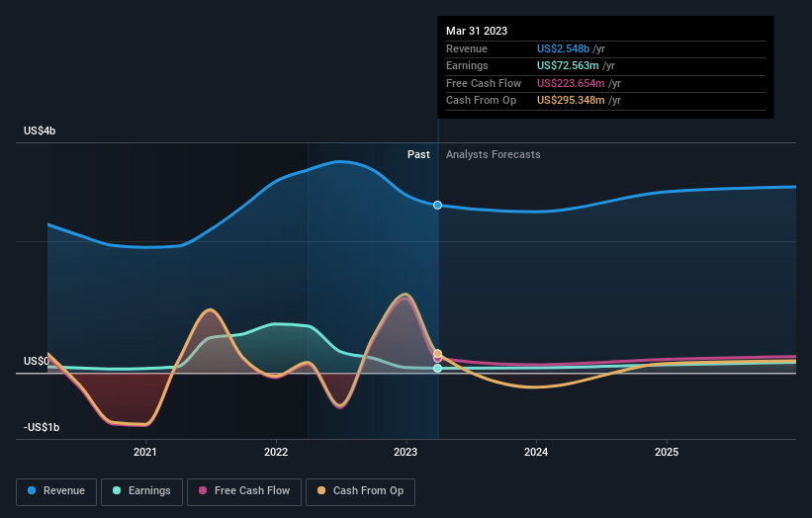Click the Mar 31 2023 tooltip date

pos(477,31)
